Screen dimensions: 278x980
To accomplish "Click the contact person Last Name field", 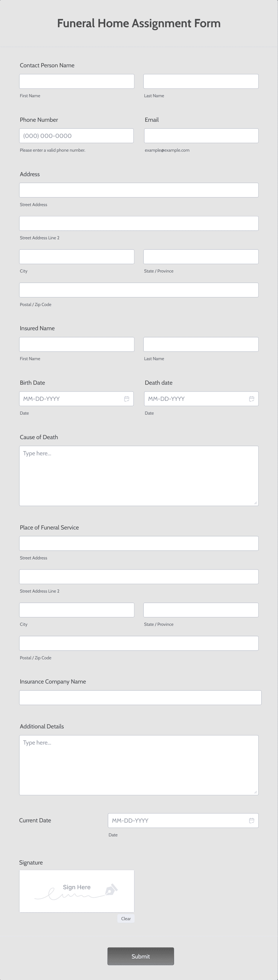I will pos(201,81).
